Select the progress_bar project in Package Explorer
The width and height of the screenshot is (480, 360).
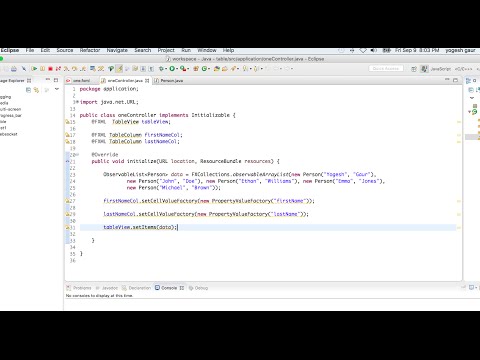pos(11,115)
